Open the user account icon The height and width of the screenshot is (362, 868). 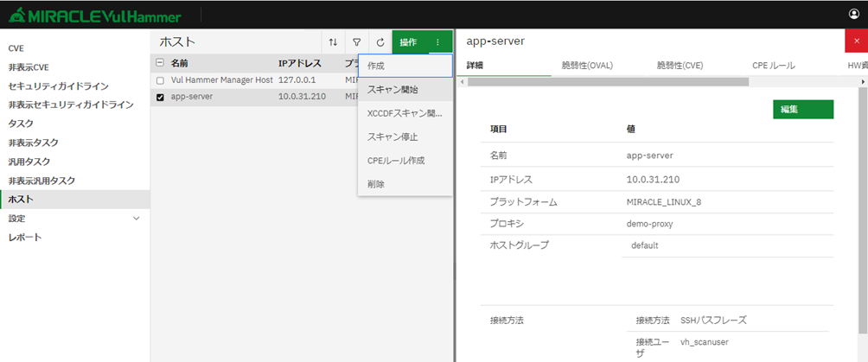tap(854, 14)
